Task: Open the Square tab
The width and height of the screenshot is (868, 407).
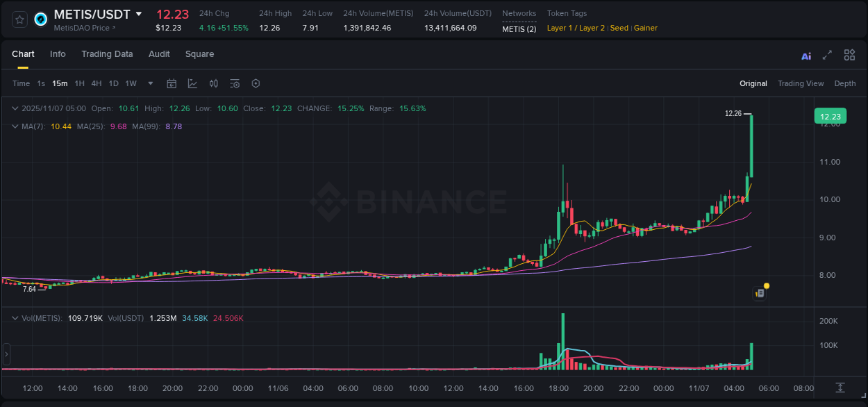Action: (x=199, y=54)
